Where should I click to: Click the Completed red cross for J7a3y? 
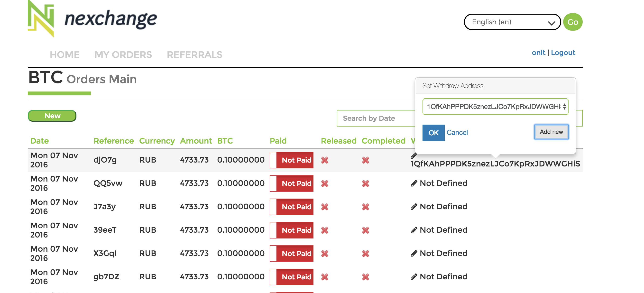(366, 207)
